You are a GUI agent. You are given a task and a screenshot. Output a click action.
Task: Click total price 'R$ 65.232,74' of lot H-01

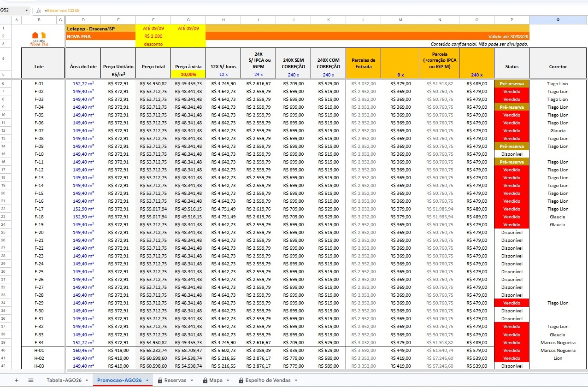click(x=153, y=350)
